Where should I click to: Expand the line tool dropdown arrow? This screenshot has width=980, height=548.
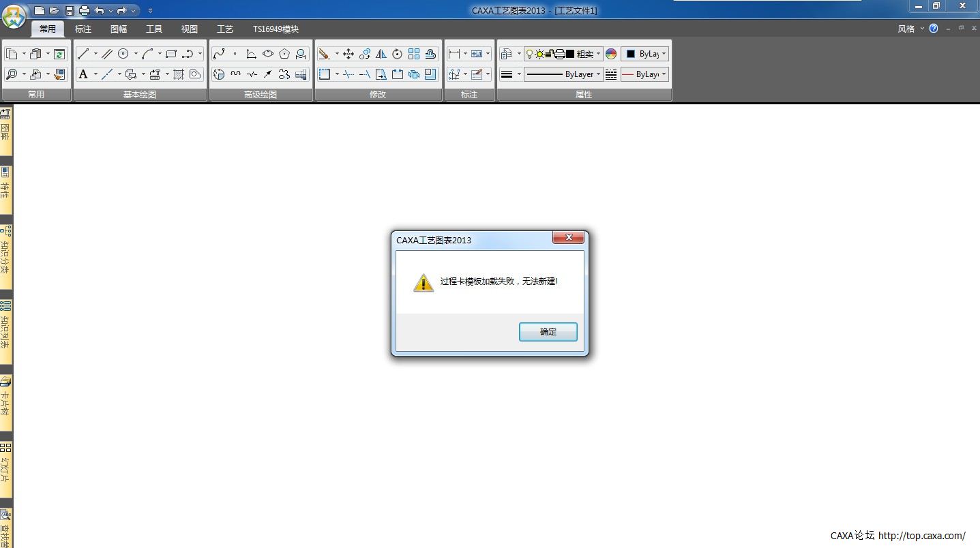[95, 54]
